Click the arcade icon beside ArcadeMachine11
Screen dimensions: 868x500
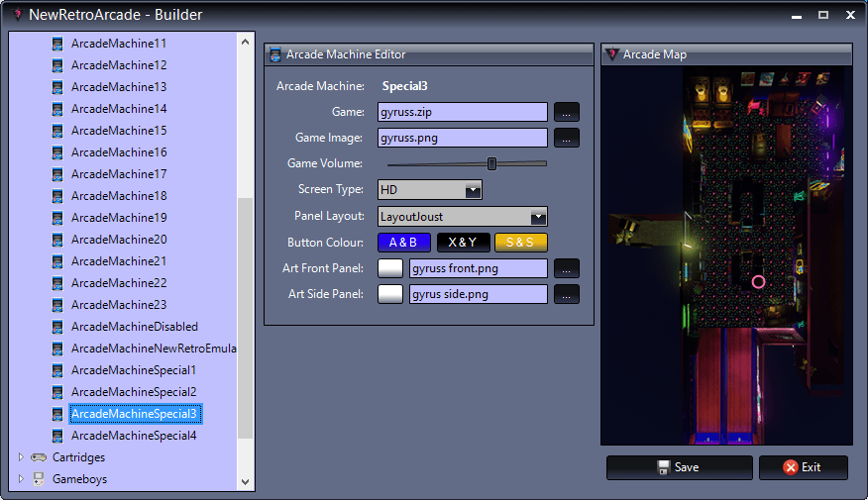coord(58,44)
